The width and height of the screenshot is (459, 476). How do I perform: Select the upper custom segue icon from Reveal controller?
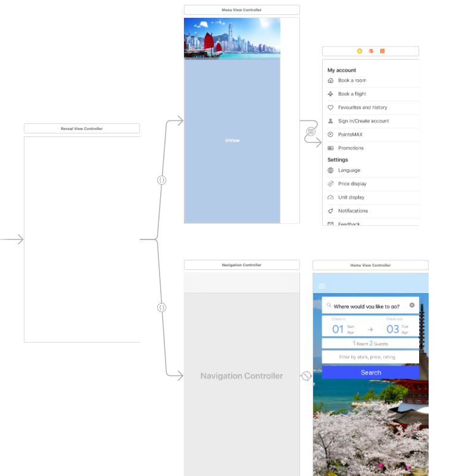[x=162, y=180]
